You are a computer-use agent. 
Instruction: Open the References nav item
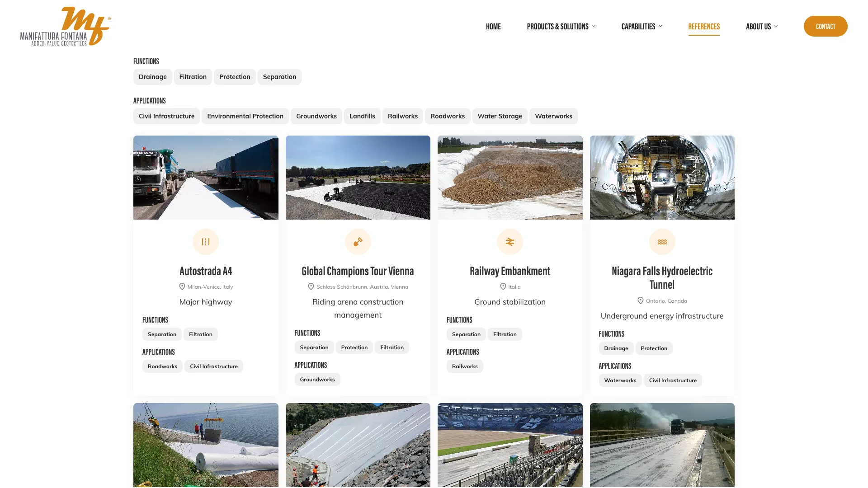point(704,26)
